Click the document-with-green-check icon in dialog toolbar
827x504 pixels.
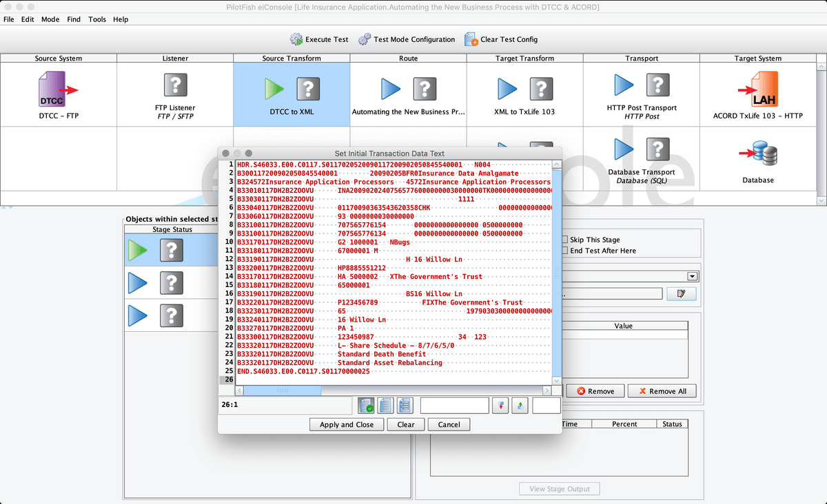pyautogui.click(x=367, y=406)
